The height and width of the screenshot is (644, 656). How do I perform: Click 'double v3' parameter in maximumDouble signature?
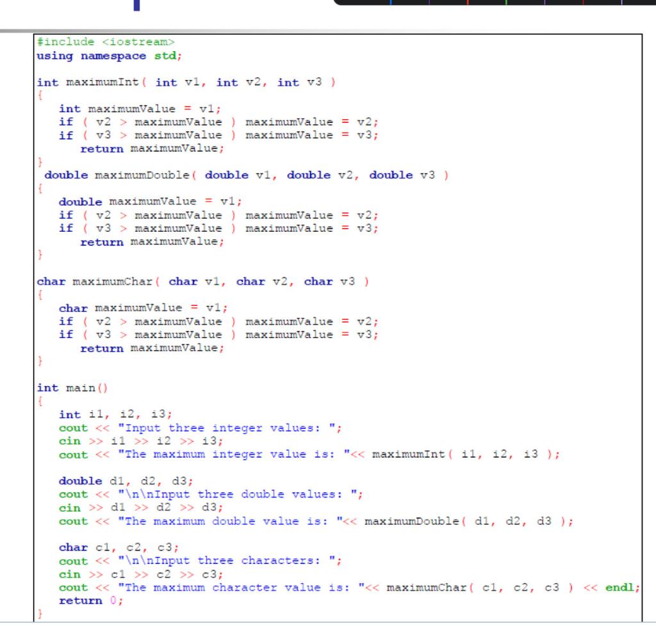tap(402, 175)
